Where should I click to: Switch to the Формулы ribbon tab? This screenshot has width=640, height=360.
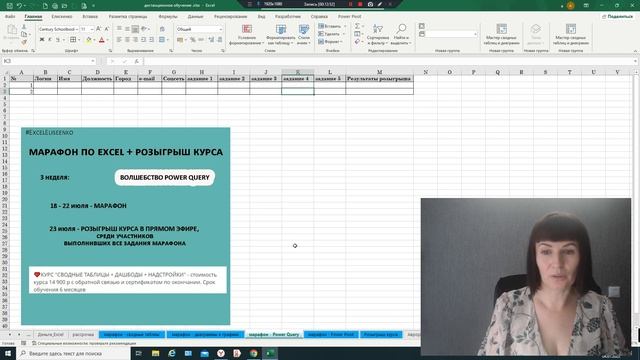168,16
